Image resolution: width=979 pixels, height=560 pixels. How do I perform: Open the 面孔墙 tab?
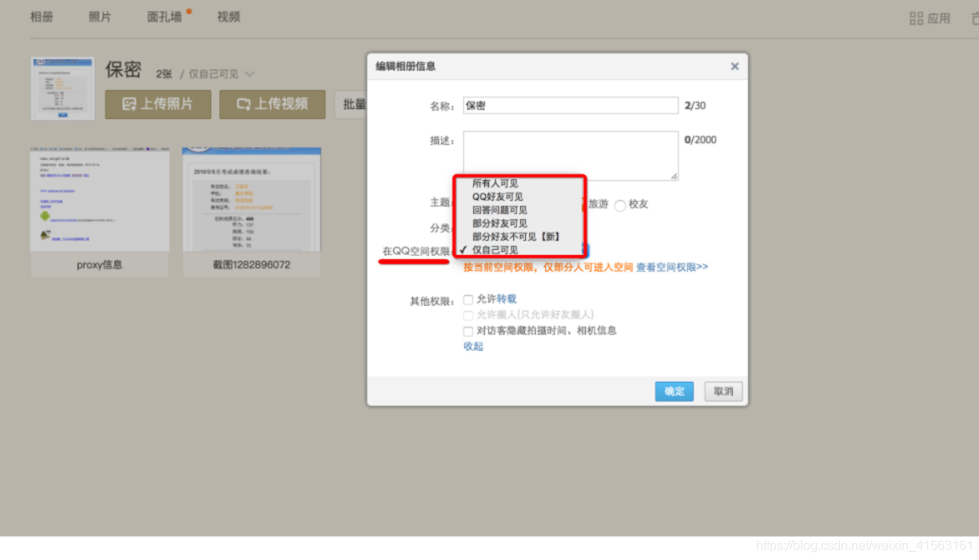coord(165,17)
